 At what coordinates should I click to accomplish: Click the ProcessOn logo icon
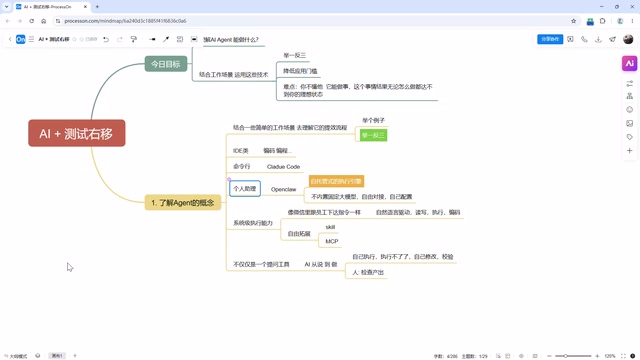click(20, 39)
